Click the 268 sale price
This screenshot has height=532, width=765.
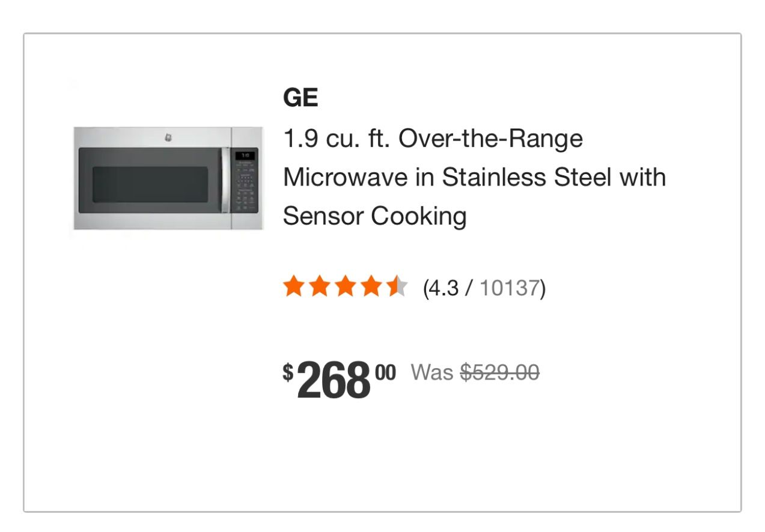click(334, 379)
